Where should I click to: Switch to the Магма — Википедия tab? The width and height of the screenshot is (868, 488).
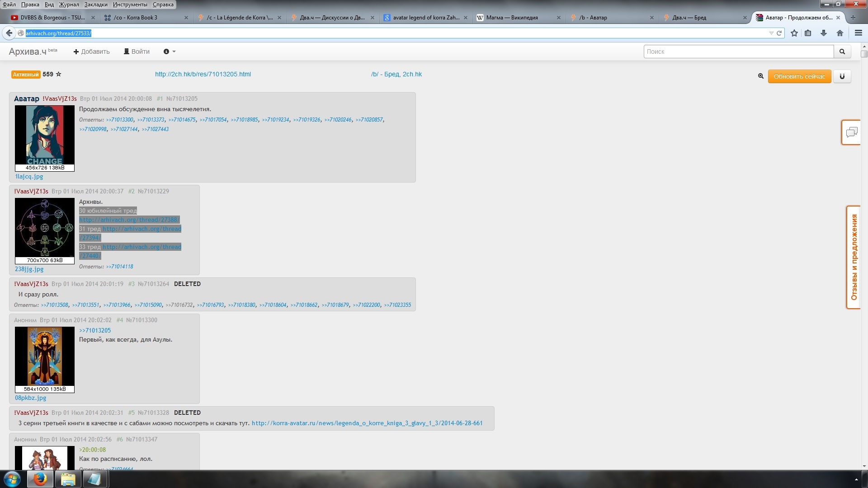(512, 18)
